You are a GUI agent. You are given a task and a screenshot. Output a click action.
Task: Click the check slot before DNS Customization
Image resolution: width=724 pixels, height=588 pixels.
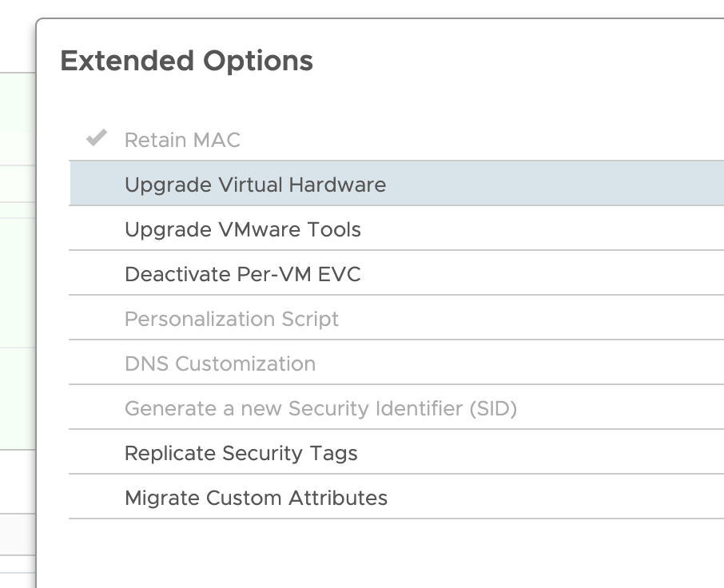click(x=96, y=364)
